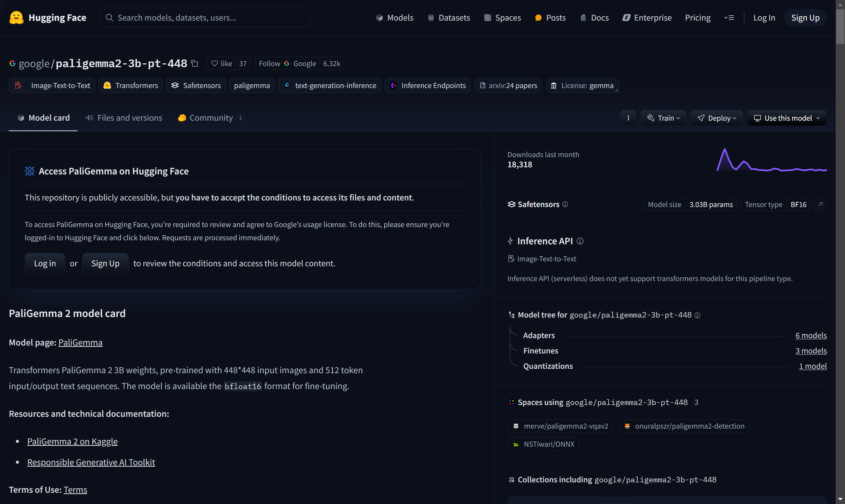Go to Spaces in the top navigation
The height and width of the screenshot is (504, 845).
pos(503,18)
